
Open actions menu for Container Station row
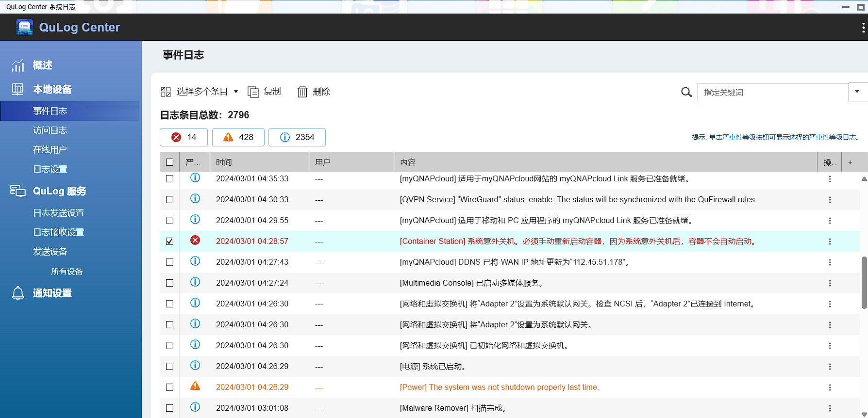[830, 241]
